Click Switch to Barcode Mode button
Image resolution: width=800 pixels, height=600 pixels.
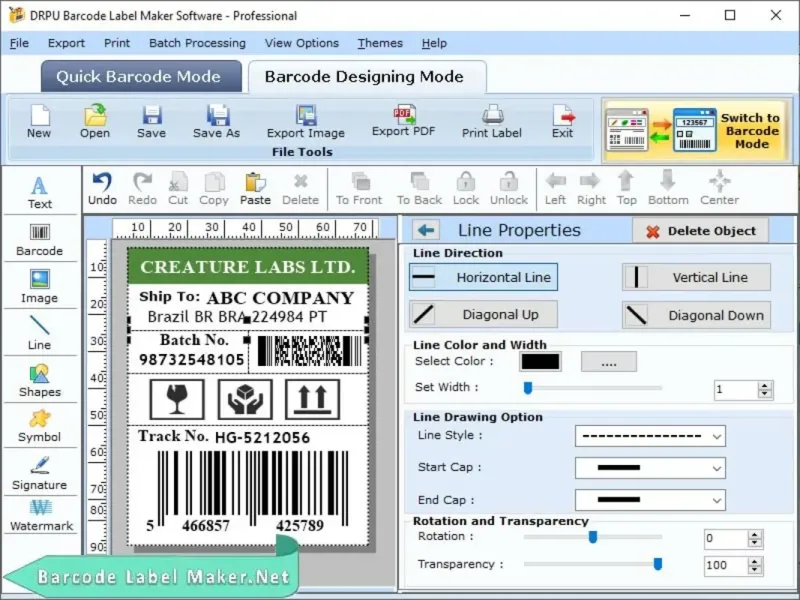click(x=697, y=131)
